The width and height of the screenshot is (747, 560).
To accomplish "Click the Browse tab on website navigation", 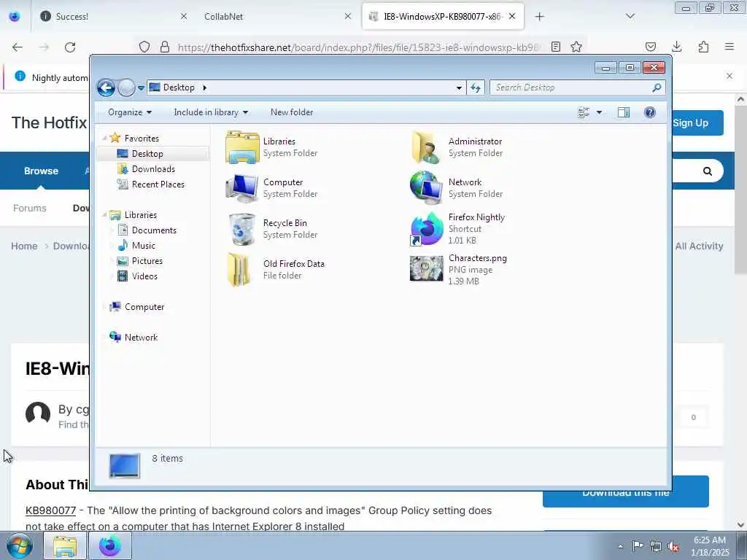I will 42,171.
